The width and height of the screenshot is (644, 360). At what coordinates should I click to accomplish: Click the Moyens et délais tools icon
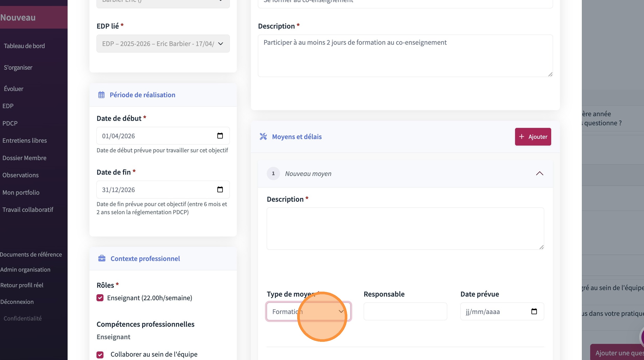coord(263,136)
